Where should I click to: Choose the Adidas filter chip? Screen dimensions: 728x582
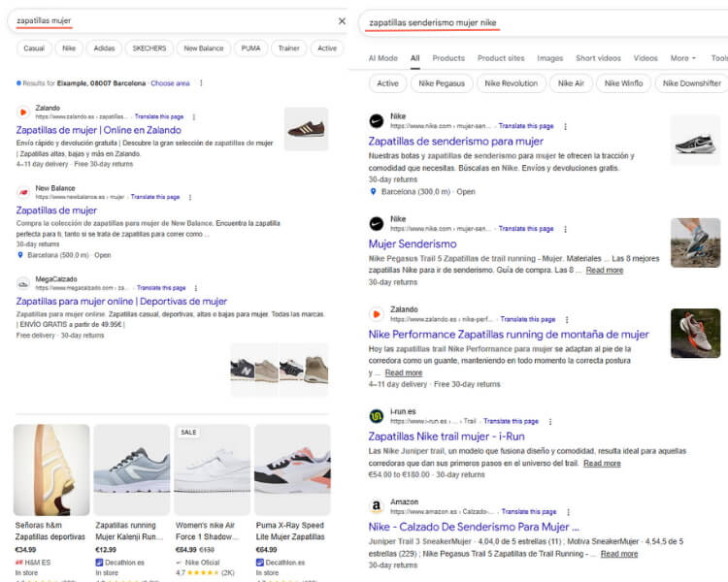104,48
